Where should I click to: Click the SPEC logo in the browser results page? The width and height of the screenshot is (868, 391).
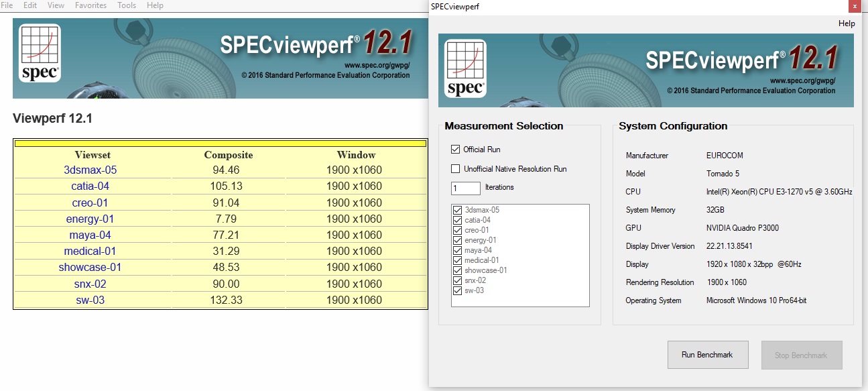[x=40, y=53]
